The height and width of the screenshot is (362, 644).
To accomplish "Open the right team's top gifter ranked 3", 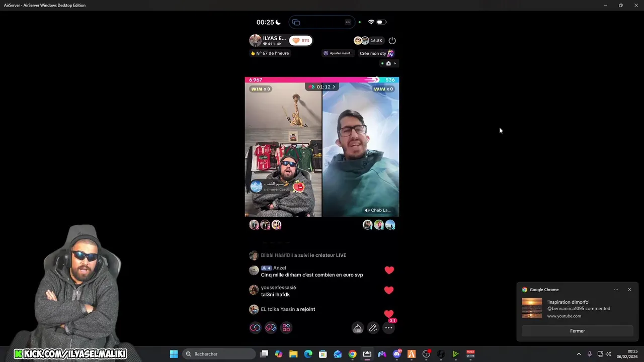I will [390, 225].
